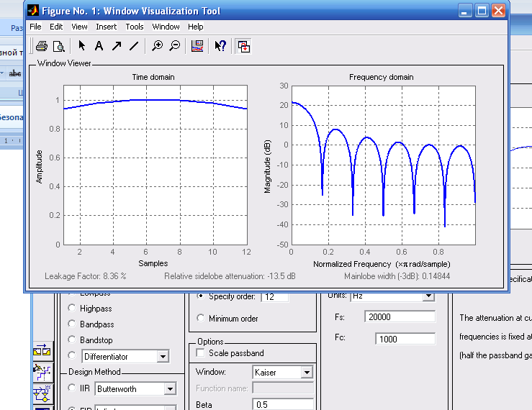Toggle the legend icon in toolbar
Viewport: 532px width, 410px height.
pos(197,46)
